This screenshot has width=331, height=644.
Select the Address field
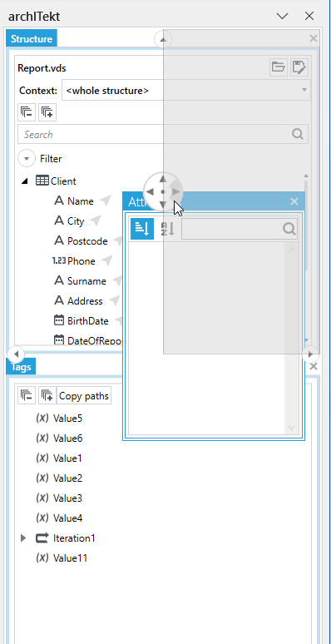tap(85, 300)
